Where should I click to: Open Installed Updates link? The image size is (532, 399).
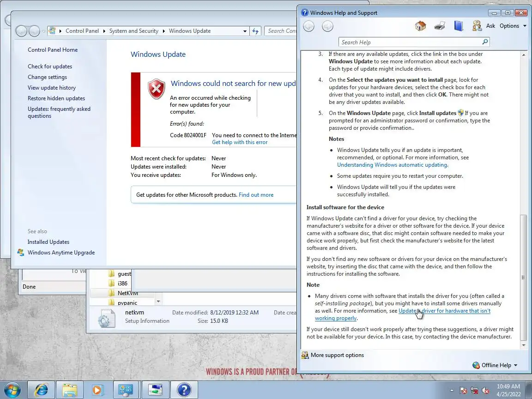(48, 242)
